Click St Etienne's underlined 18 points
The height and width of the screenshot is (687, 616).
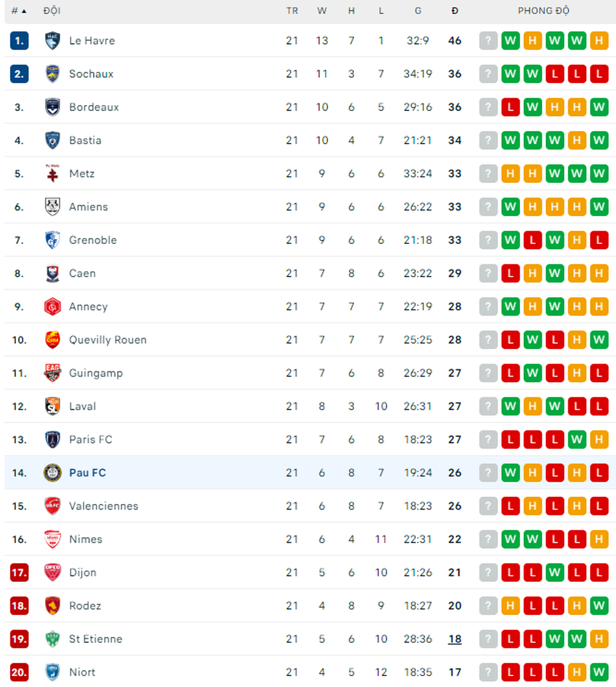point(455,639)
